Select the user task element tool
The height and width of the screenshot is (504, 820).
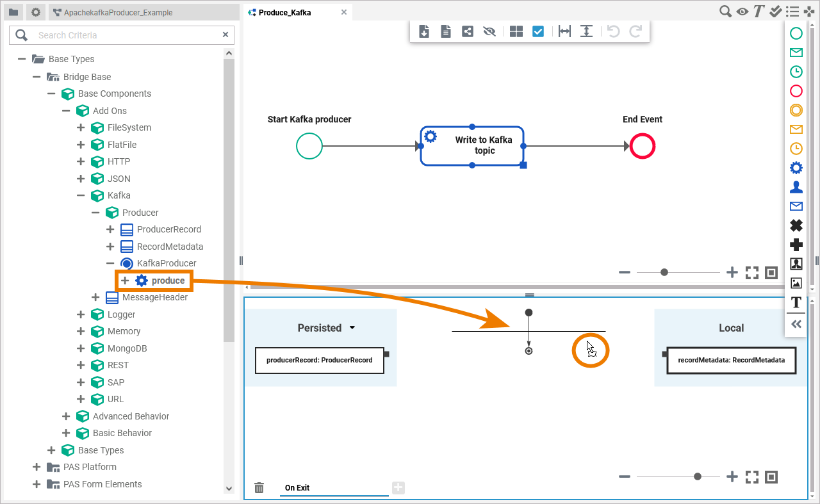796,187
